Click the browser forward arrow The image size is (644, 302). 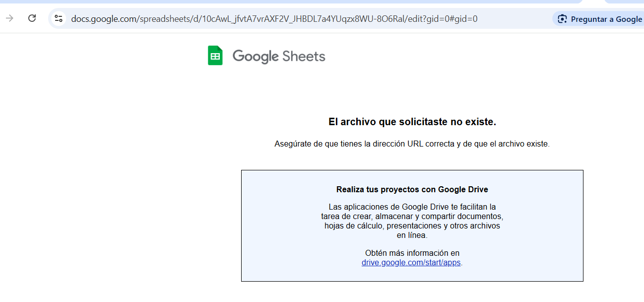pos(9,18)
